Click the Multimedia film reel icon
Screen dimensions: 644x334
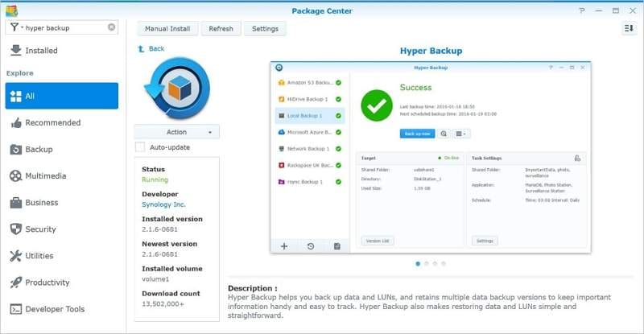point(15,175)
